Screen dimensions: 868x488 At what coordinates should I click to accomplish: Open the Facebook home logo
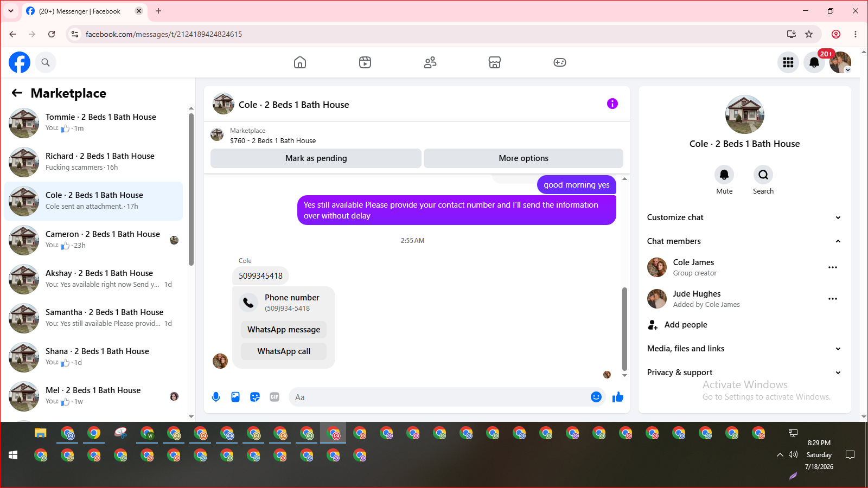point(20,62)
